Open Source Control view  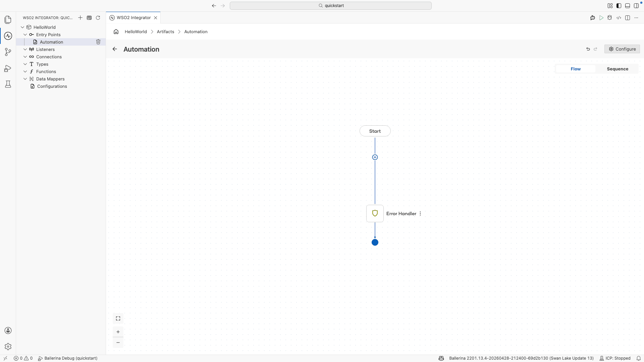pyautogui.click(x=8, y=52)
